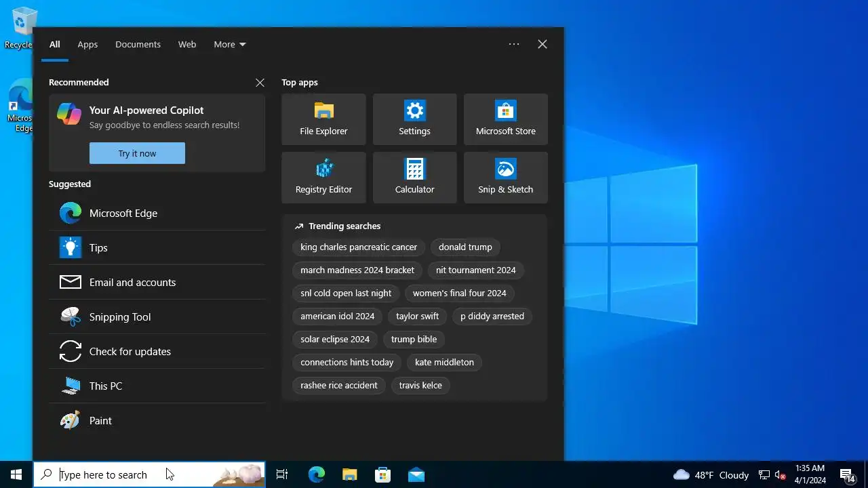Click the search highlight image in search box

click(239, 474)
